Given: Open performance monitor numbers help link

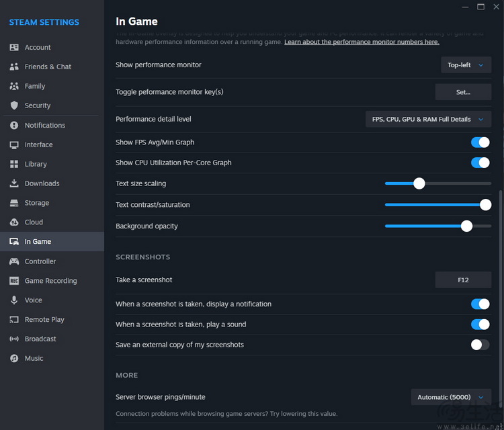Looking at the screenshot, I should click(362, 42).
